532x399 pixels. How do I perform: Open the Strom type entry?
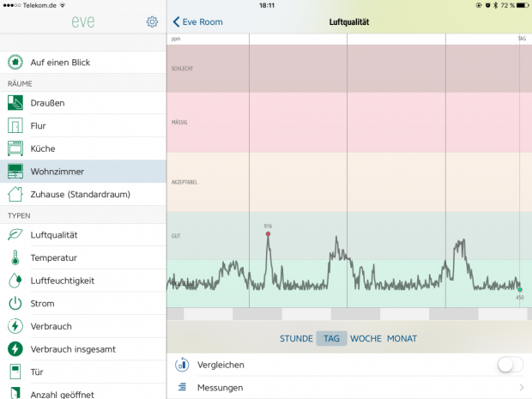pyautogui.click(x=83, y=303)
